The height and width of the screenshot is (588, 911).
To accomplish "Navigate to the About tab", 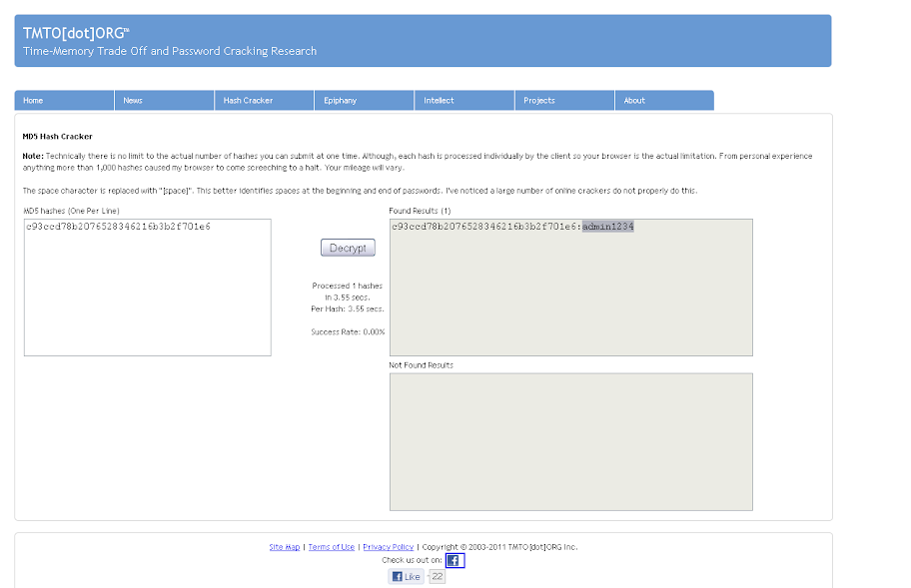I will (x=663, y=101).
